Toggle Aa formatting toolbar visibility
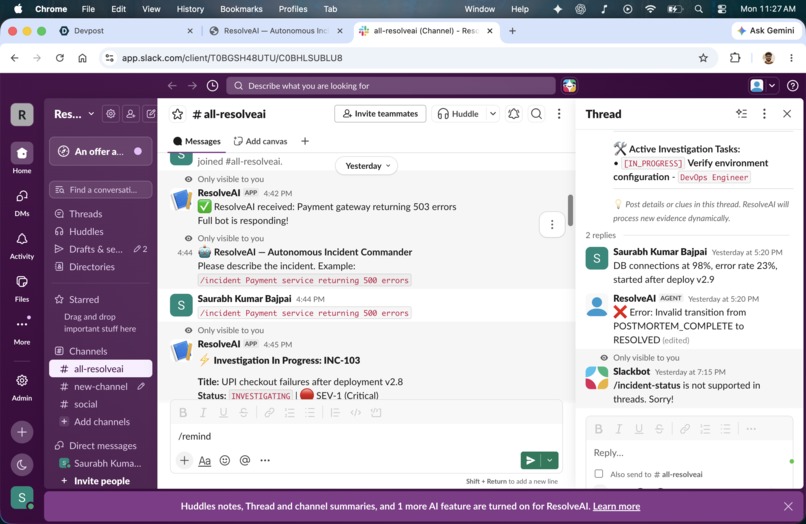 coord(205,460)
